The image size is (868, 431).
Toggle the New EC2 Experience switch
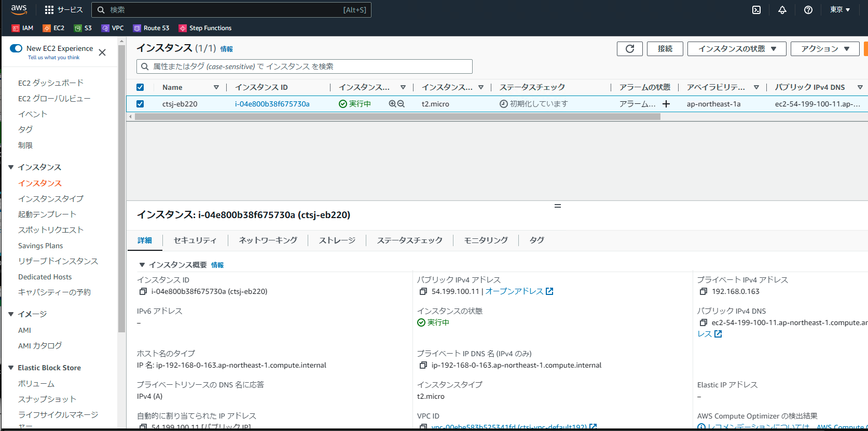point(16,48)
